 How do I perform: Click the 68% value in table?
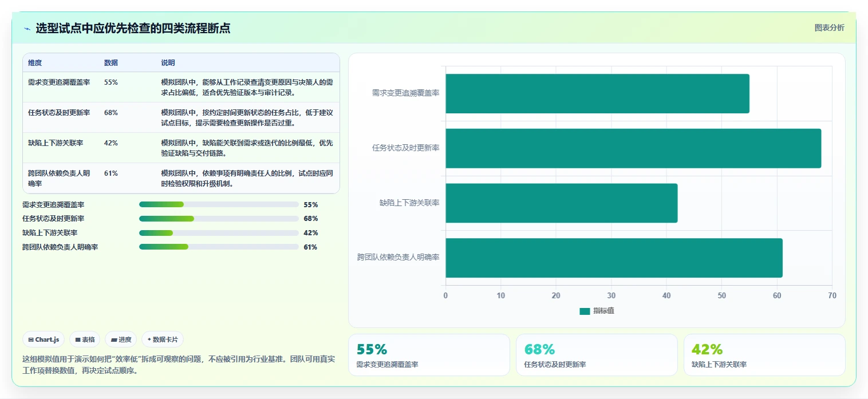111,113
